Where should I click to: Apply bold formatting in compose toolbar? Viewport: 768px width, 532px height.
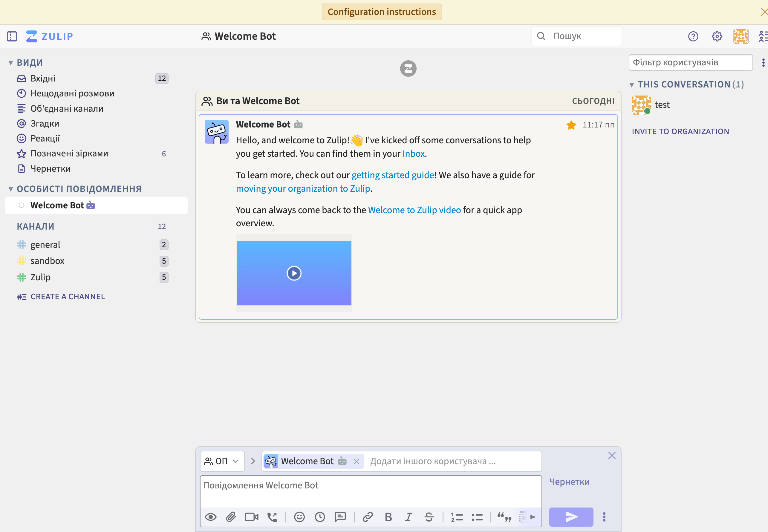[x=388, y=517]
